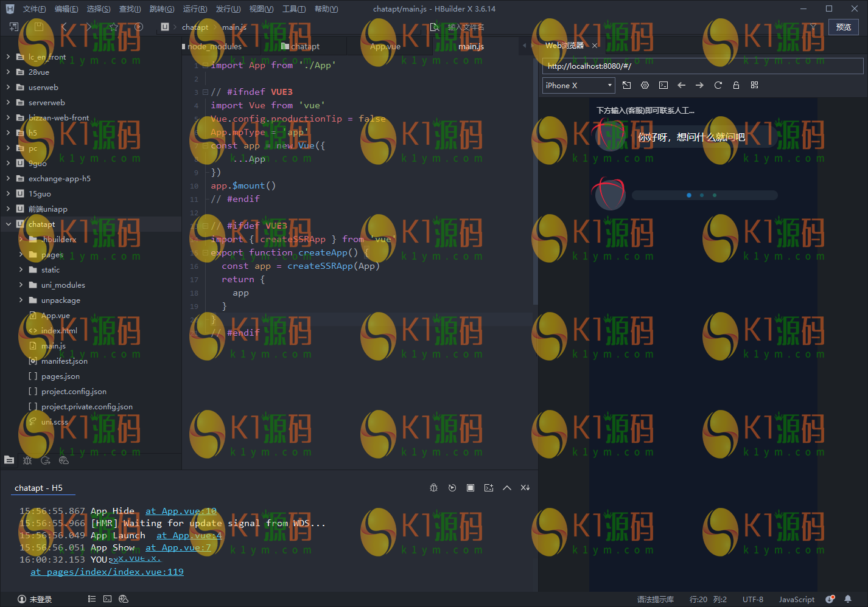The width and height of the screenshot is (868, 607).
Task: Click the UTF-8 encoding status entry
Action: (753, 599)
